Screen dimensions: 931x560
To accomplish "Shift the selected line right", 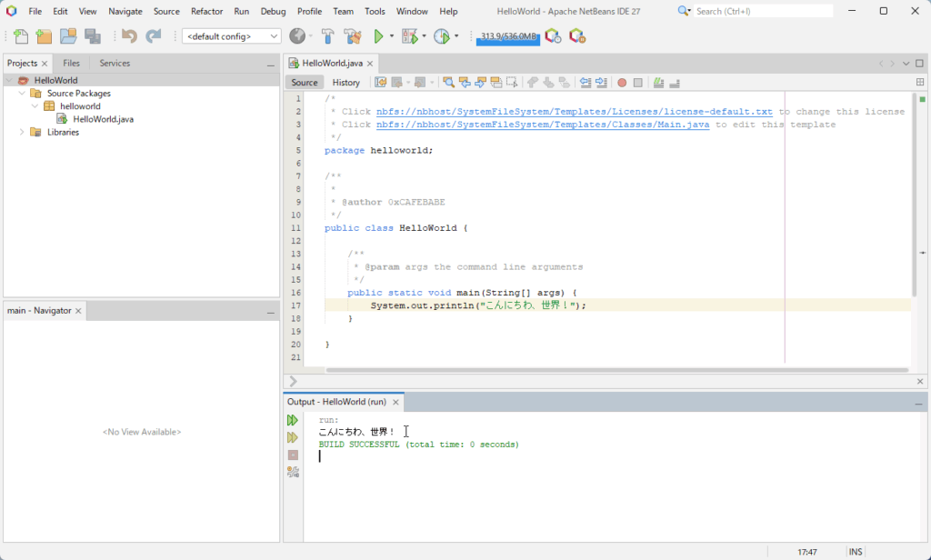I will (x=601, y=83).
